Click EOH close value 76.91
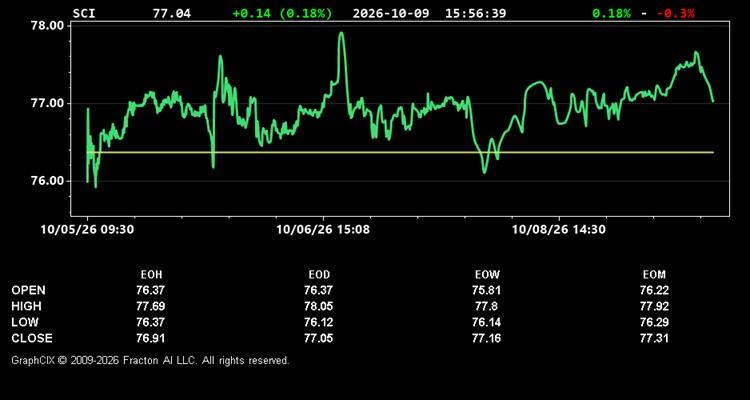This screenshot has width=750, height=400. [x=151, y=338]
